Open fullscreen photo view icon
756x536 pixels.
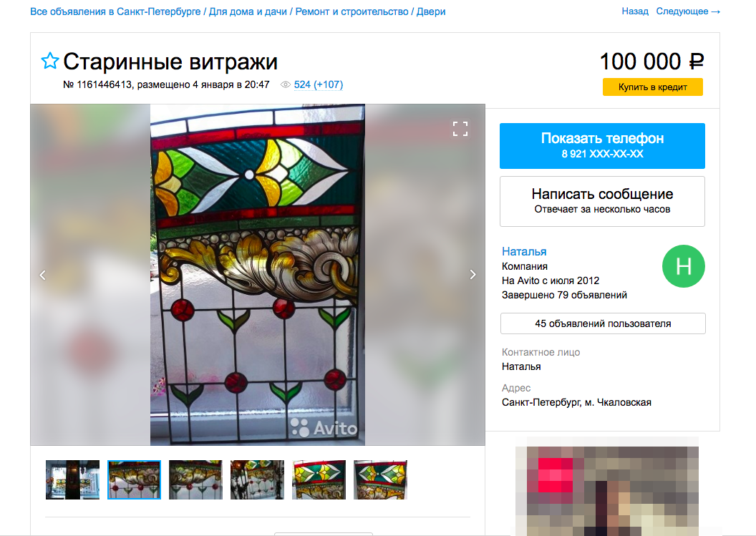pos(460,129)
